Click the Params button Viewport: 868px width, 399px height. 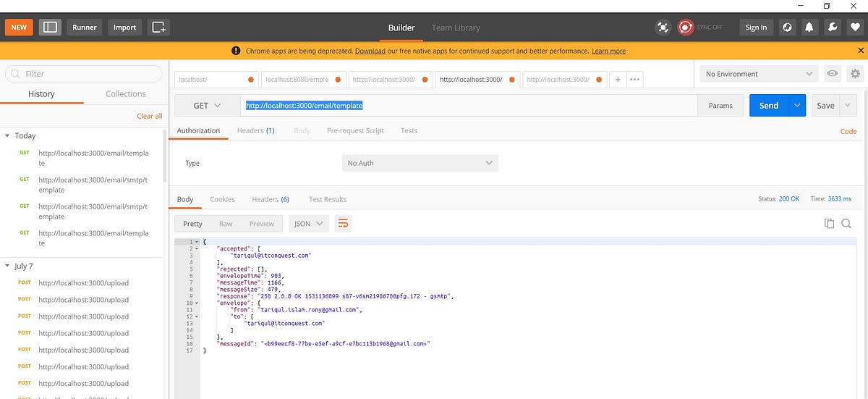(720, 106)
